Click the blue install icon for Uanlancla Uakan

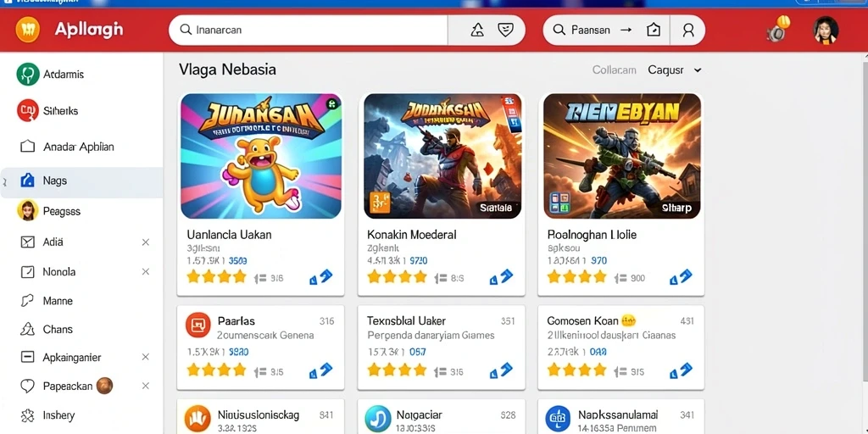pyautogui.click(x=320, y=277)
